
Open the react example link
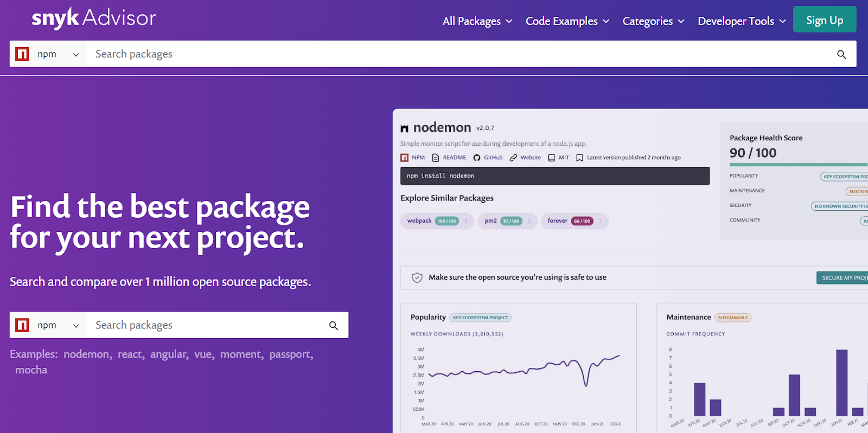tap(130, 354)
